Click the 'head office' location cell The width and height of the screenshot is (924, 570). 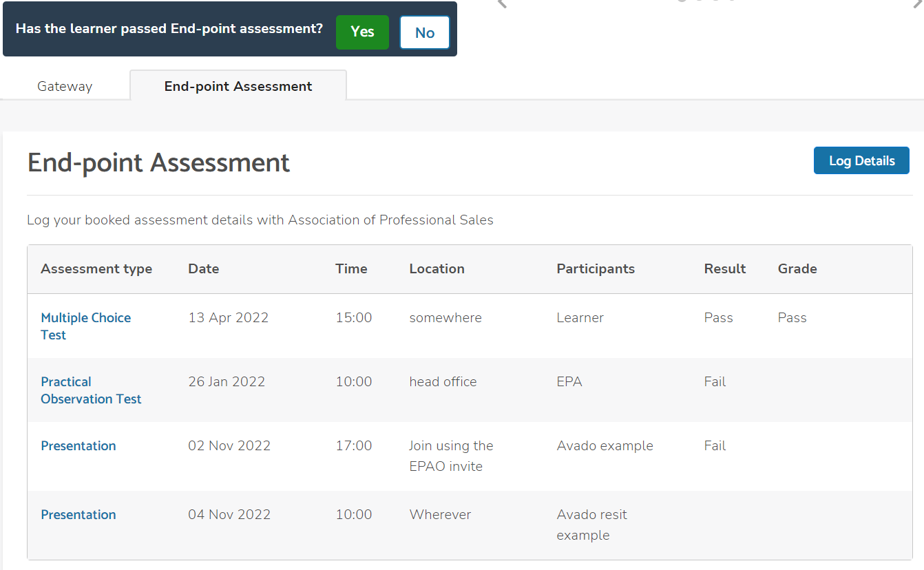click(443, 382)
